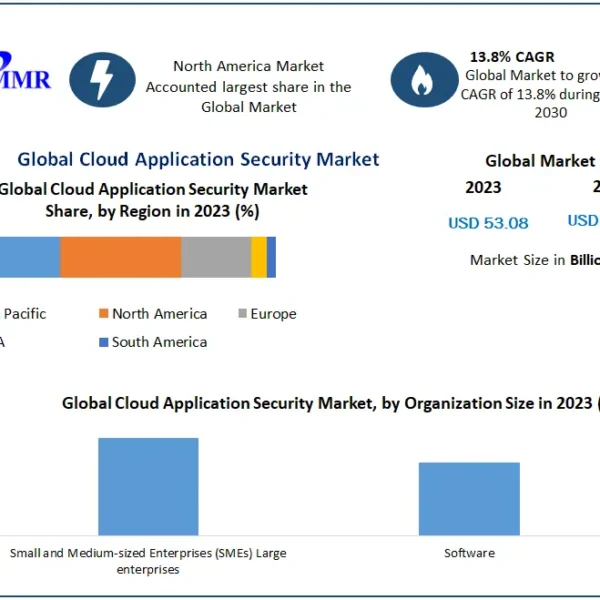Click the 'Small and Medium-sized Enterprises (SMEs) Large' label
Screen dimensions: 600x600
(148, 553)
